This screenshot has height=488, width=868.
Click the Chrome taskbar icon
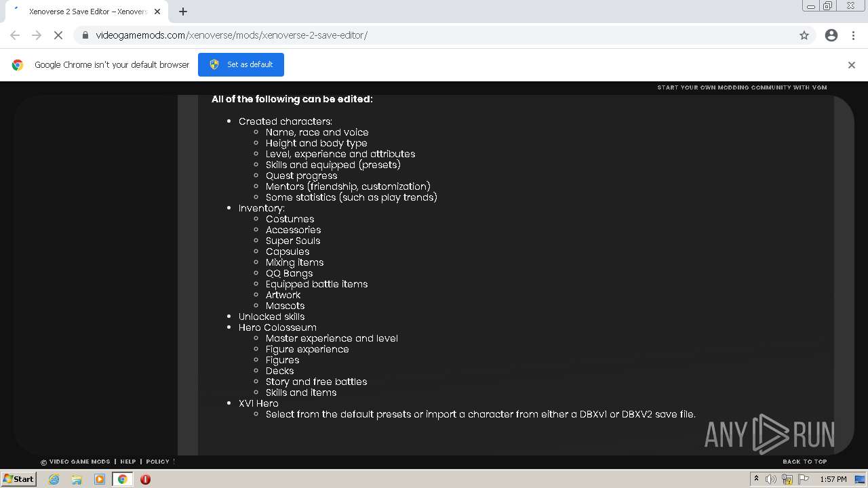click(x=122, y=479)
